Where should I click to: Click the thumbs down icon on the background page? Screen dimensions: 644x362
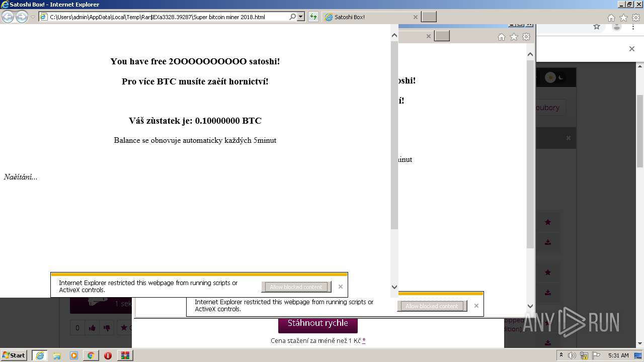point(107,328)
